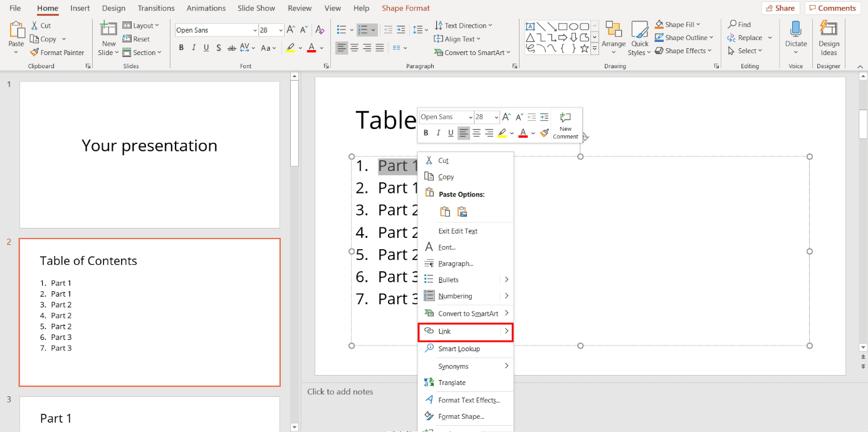The height and width of the screenshot is (432, 868).
Task: Click the Share button
Action: pyautogui.click(x=781, y=8)
